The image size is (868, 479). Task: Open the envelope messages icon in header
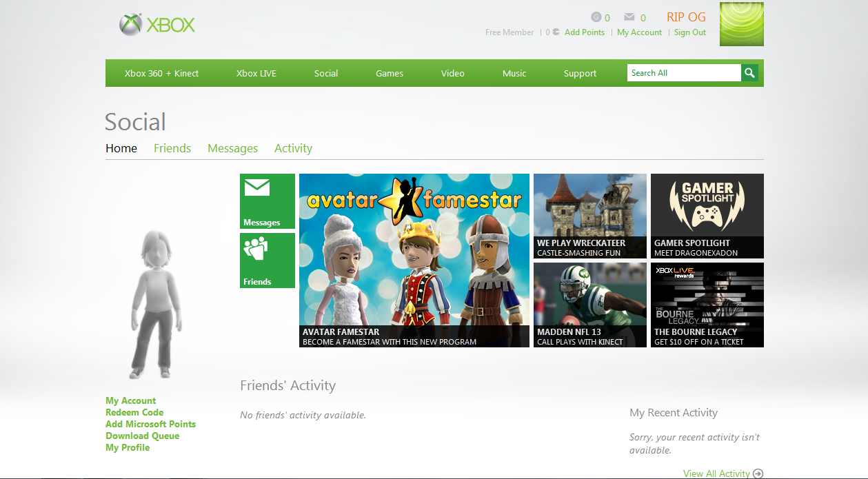pos(629,17)
